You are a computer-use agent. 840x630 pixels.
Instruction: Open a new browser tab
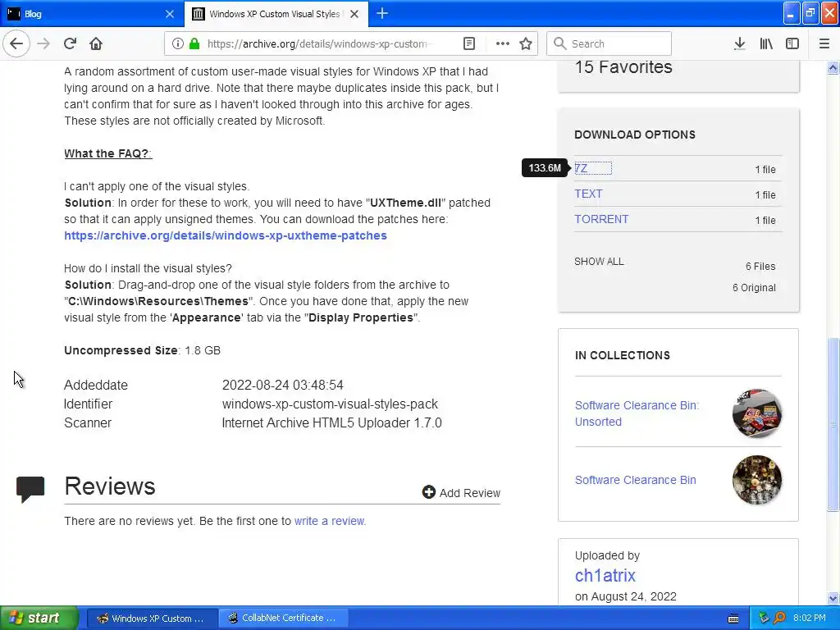click(x=382, y=13)
